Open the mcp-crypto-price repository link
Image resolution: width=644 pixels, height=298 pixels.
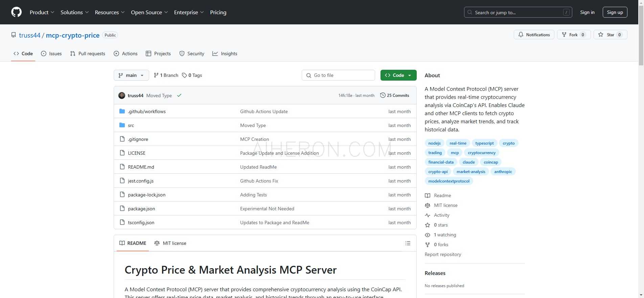tap(73, 35)
